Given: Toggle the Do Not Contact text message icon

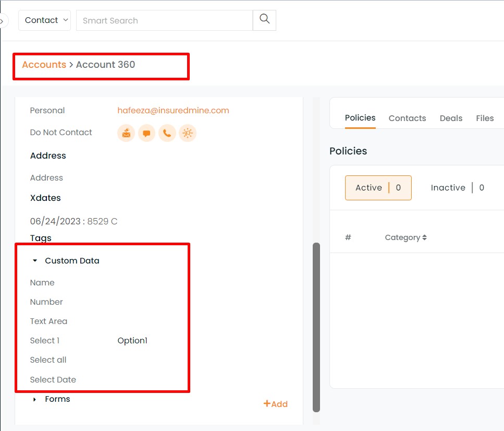Looking at the screenshot, I should coord(146,133).
